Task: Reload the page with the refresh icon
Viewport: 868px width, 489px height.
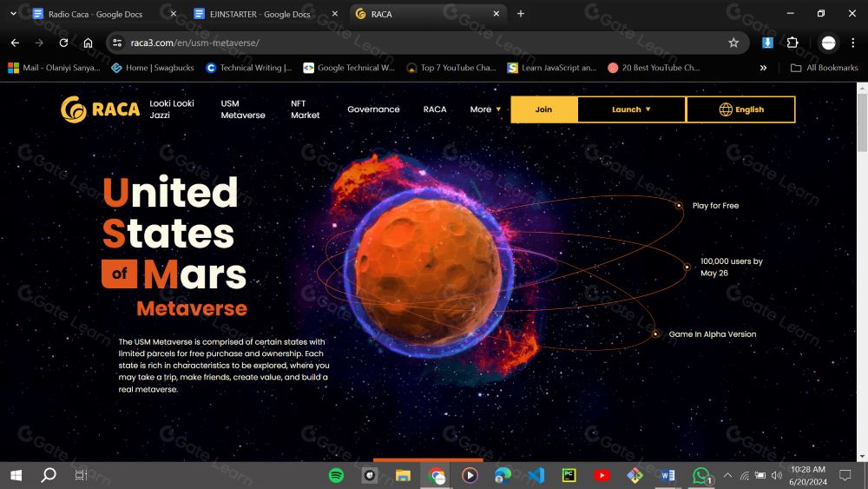Action: (x=63, y=43)
